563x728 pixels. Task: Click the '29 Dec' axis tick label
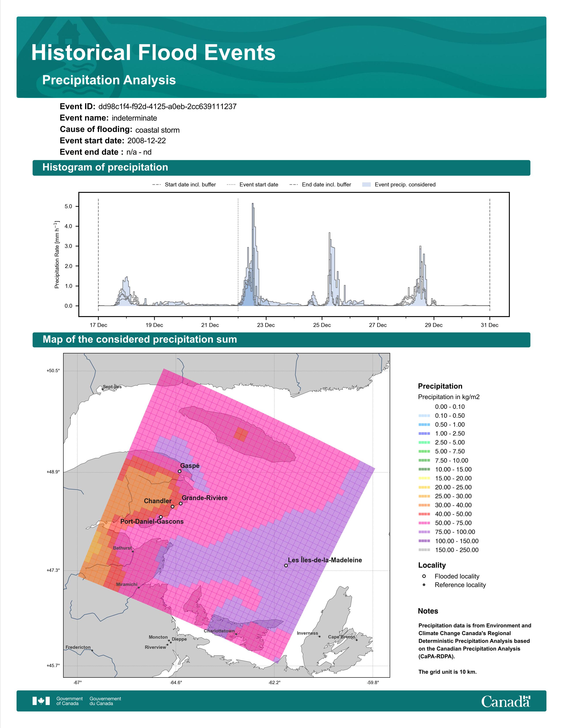(x=434, y=325)
